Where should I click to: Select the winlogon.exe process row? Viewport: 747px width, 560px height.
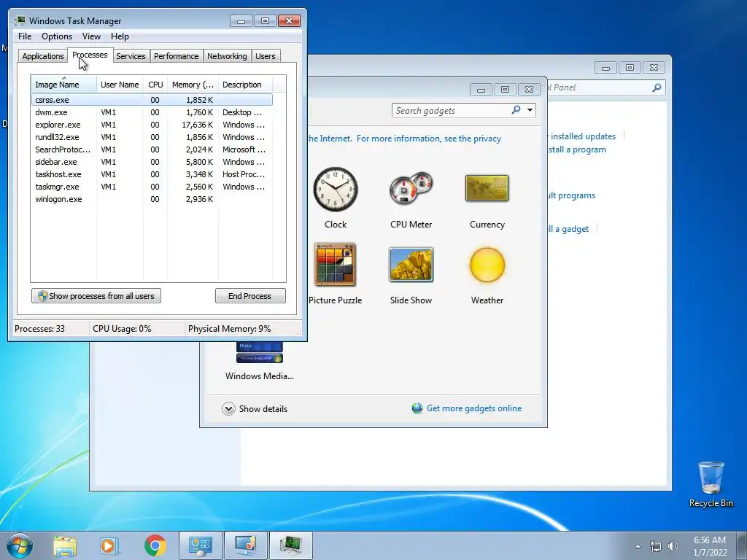coord(152,199)
